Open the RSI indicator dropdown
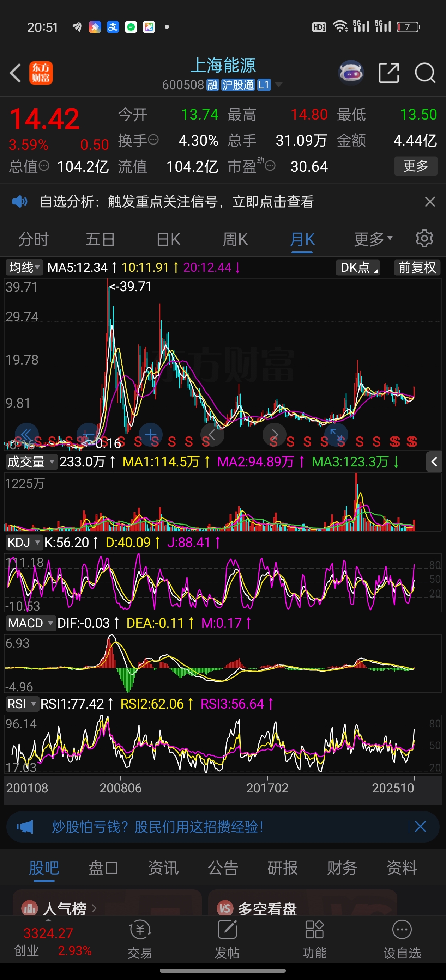This screenshot has width=446, height=980. click(22, 703)
